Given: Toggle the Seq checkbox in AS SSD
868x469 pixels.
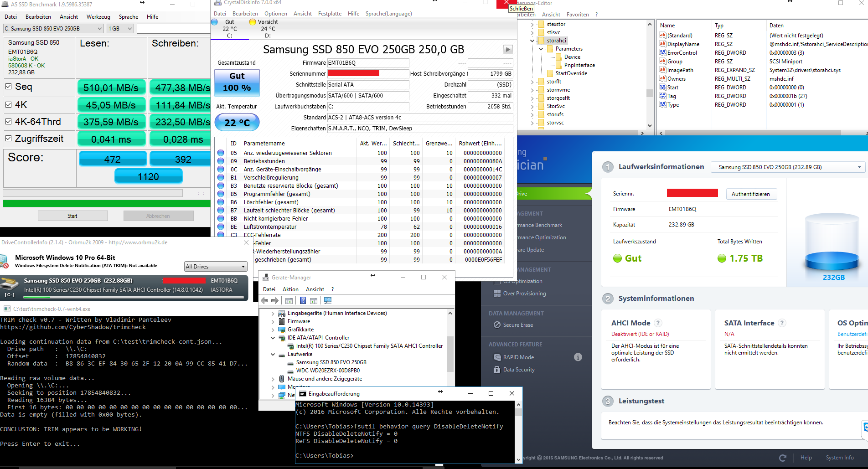Looking at the screenshot, I should (8, 86).
